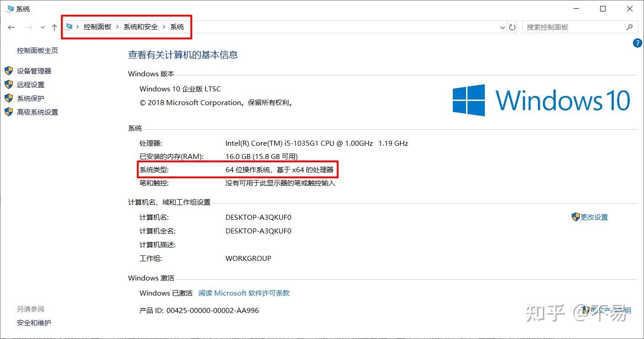Expand chevron after computer icon in address bar

78,27
